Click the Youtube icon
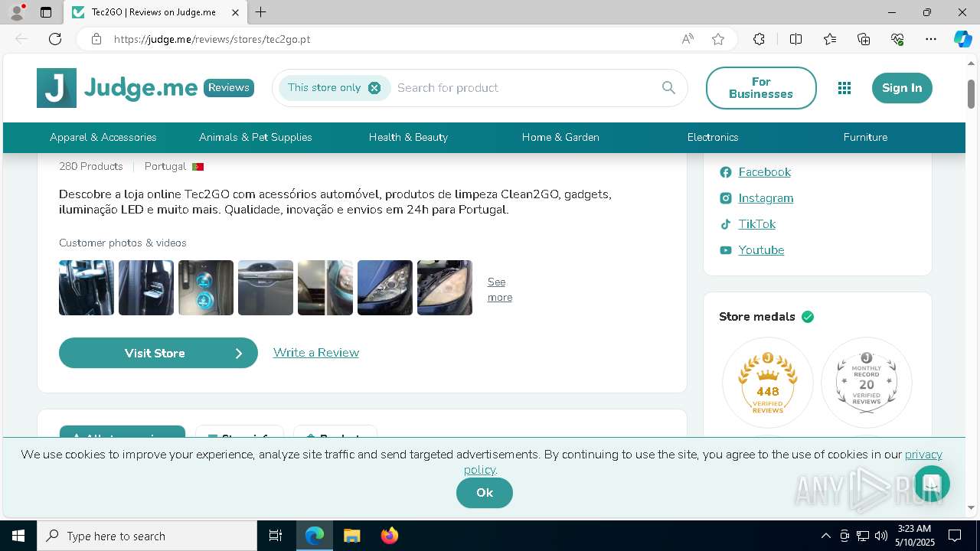Screen dimensions: 980x551 pos(726,250)
